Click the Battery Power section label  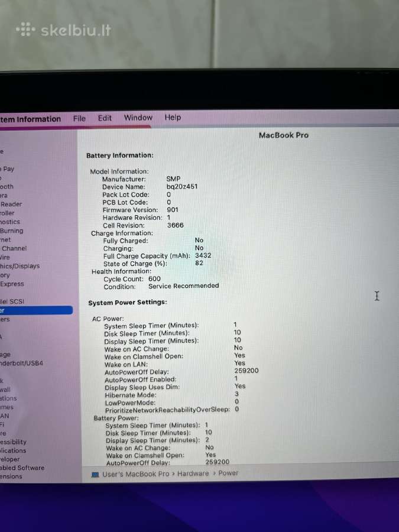click(116, 418)
